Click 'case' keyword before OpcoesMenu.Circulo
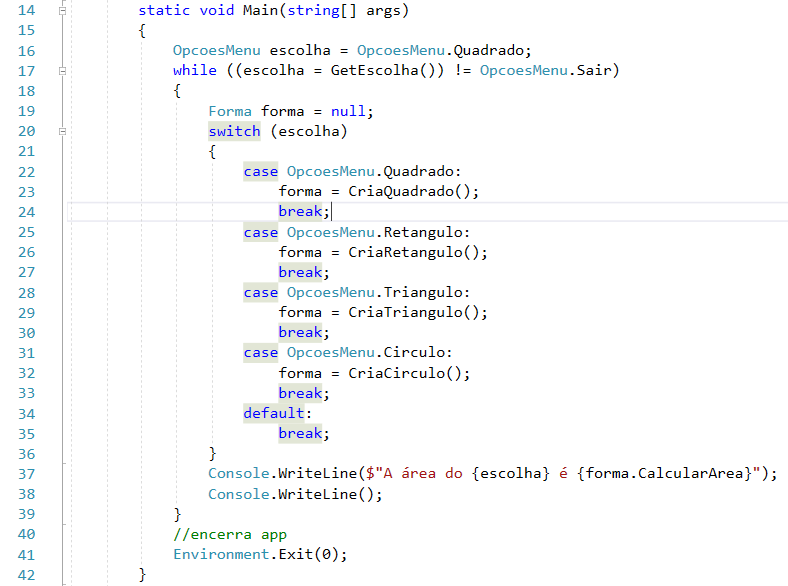Screen dimensions: 788x586 click(x=261, y=353)
